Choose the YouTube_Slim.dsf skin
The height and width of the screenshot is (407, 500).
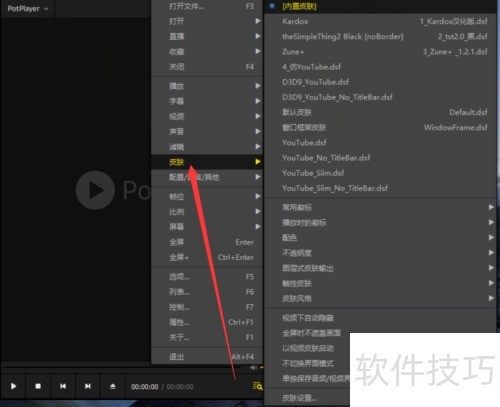[380, 173]
